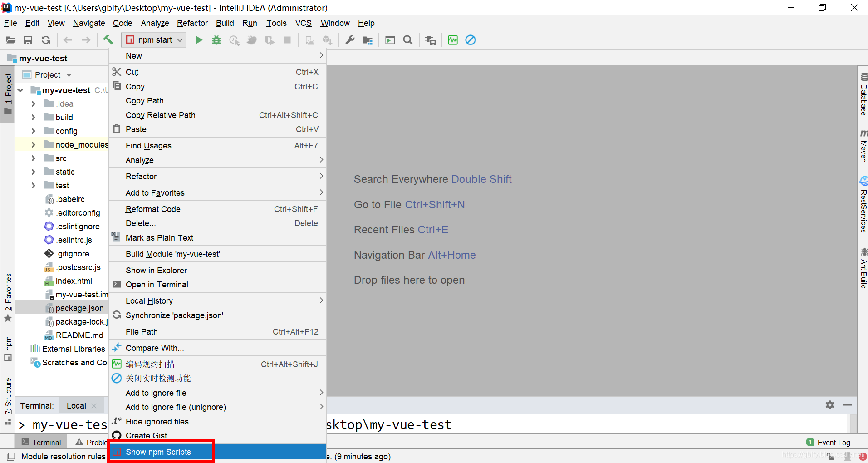Open Project Structure toolbar icon
This screenshot has height=463, width=868.
tap(368, 40)
